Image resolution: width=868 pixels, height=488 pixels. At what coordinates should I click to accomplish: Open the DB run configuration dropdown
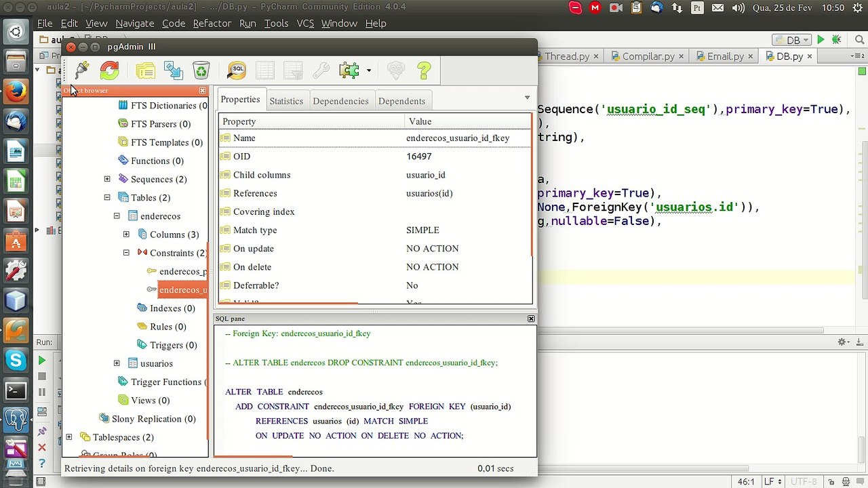pos(792,40)
